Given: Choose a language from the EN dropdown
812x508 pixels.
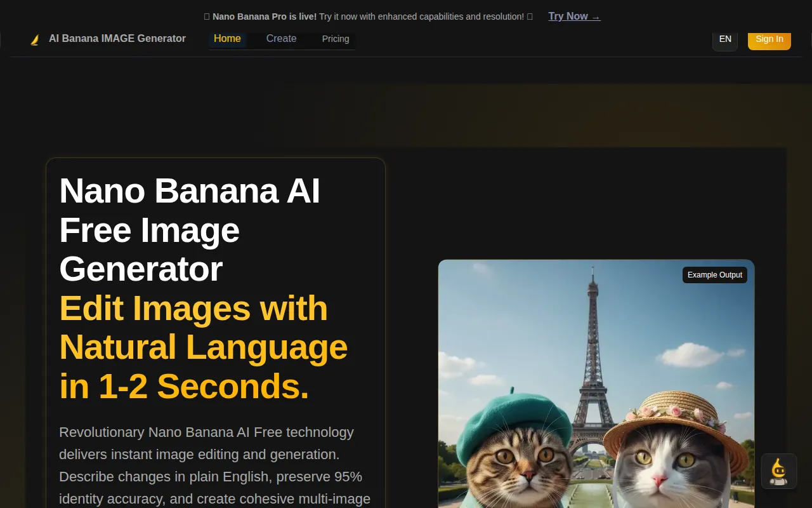Looking at the screenshot, I should tap(724, 39).
